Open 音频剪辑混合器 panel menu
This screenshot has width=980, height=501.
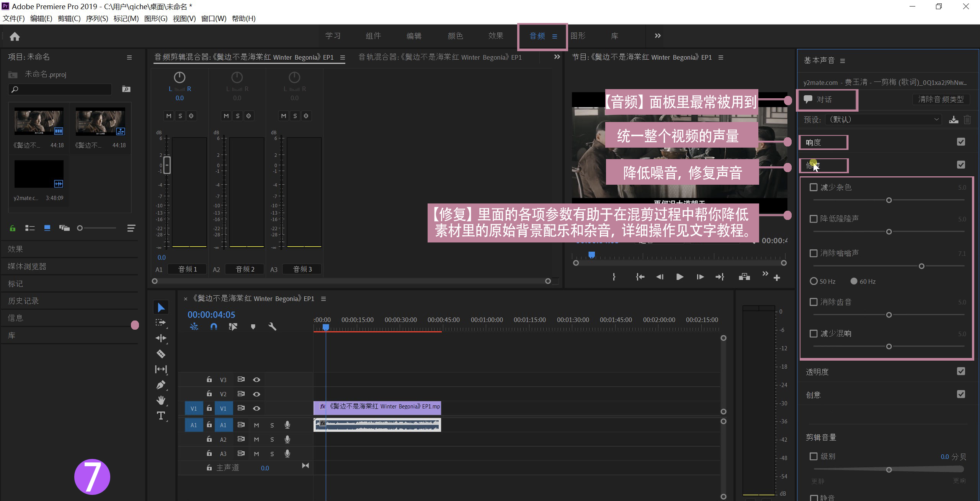[x=343, y=57]
